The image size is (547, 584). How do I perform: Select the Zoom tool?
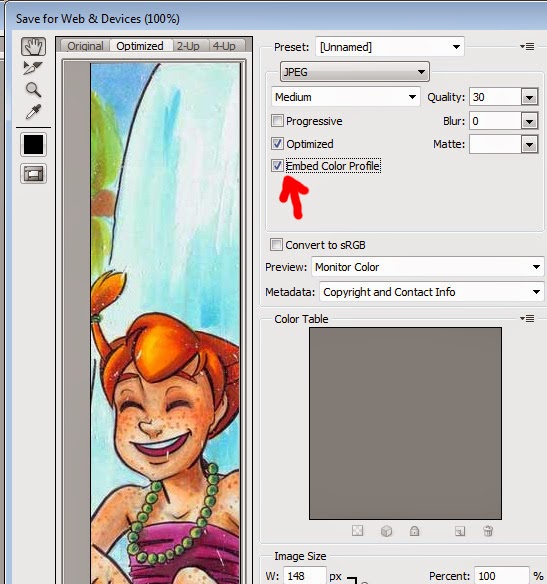click(x=33, y=90)
